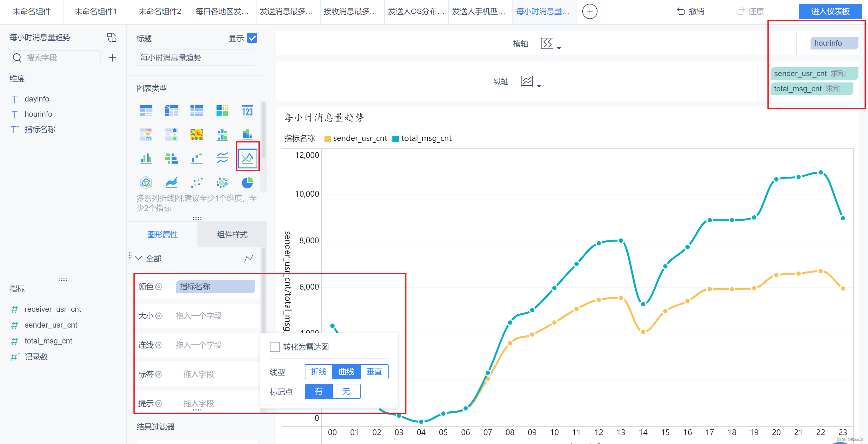Click the title input showing 每小时消息量趋势

(196, 58)
